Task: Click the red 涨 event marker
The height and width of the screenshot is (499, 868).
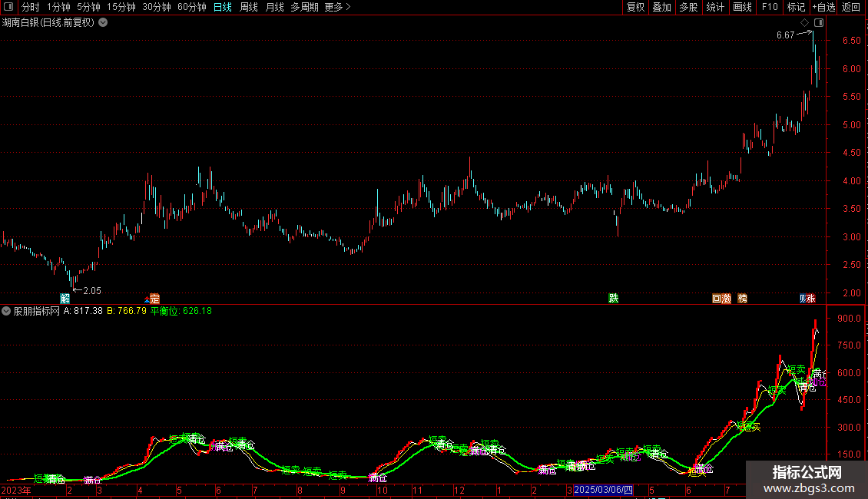Action: tap(811, 298)
